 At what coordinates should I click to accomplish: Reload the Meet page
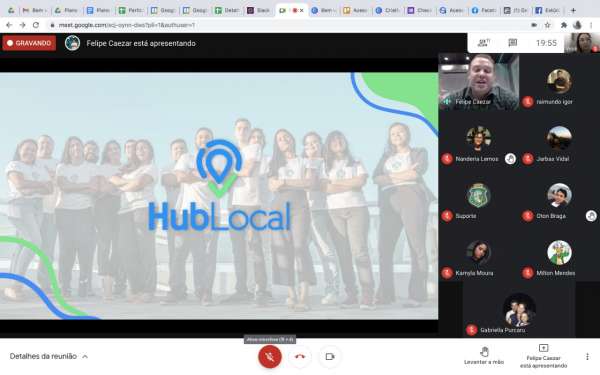36,25
